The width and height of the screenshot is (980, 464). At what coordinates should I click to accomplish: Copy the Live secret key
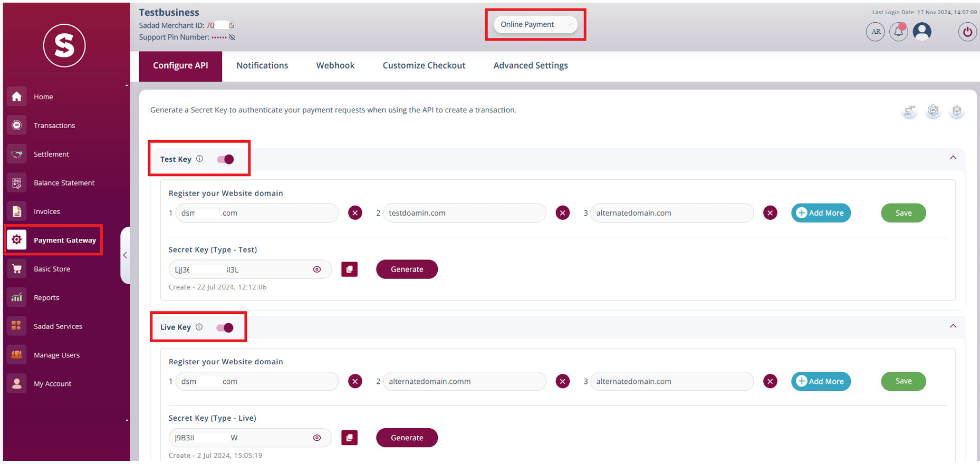349,438
